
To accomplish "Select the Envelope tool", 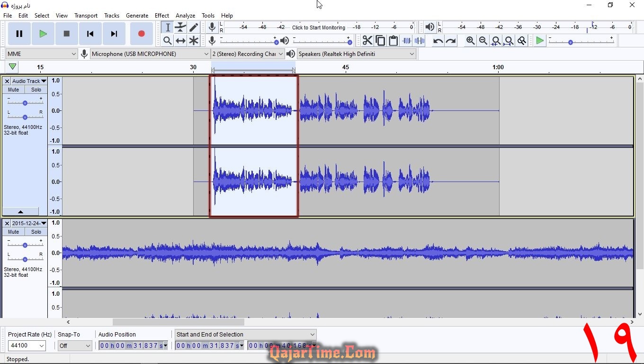I will pos(180,27).
